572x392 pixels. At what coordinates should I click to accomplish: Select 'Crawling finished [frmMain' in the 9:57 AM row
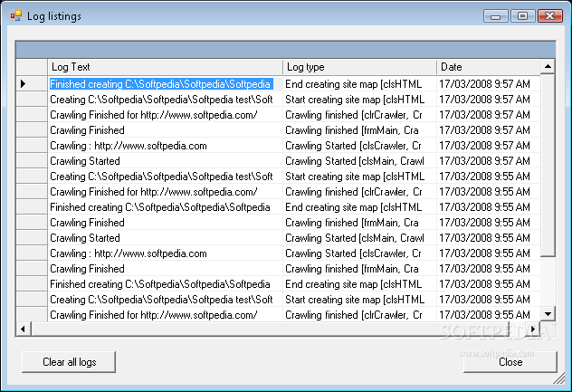(359, 130)
